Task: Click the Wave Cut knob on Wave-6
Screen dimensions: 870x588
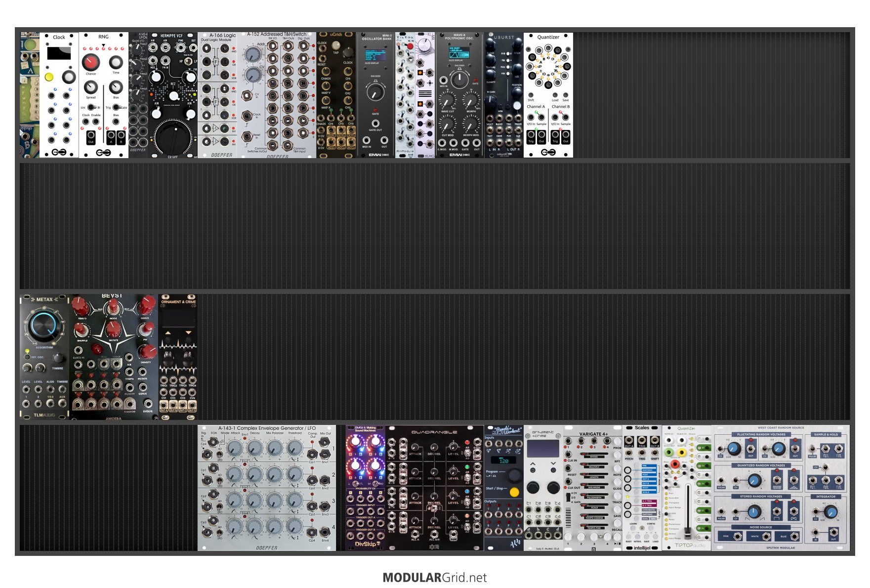Action: [447, 101]
